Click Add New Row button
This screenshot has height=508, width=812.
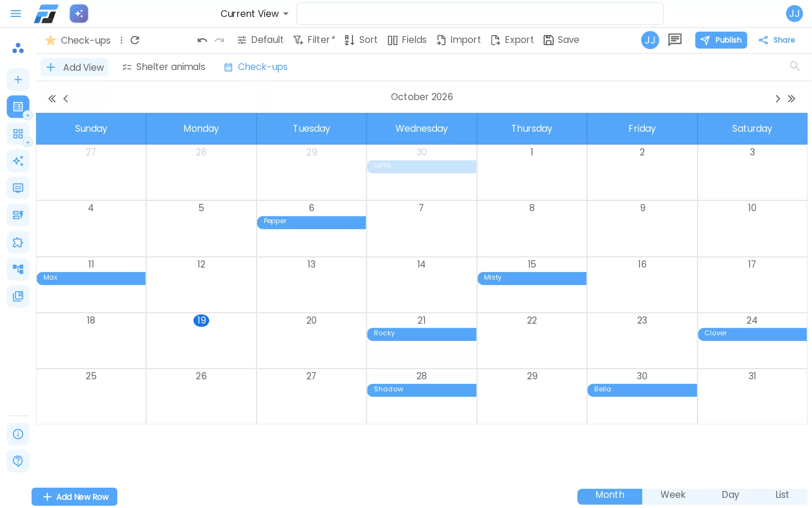point(74,497)
